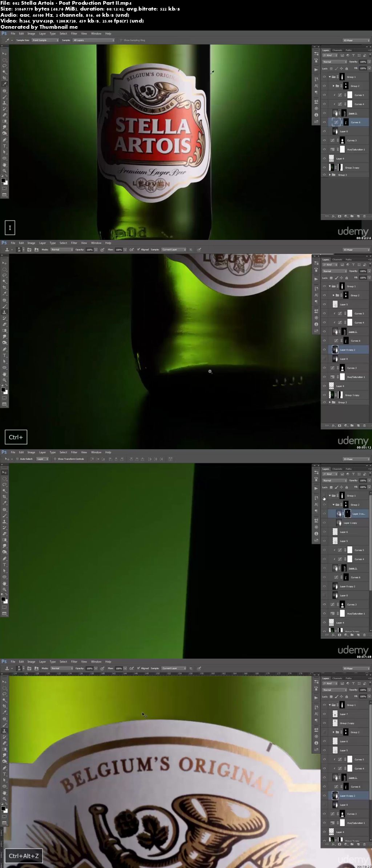
Task: Toggle the Aligned checkbox in the second frame
Action: [x=138, y=250]
